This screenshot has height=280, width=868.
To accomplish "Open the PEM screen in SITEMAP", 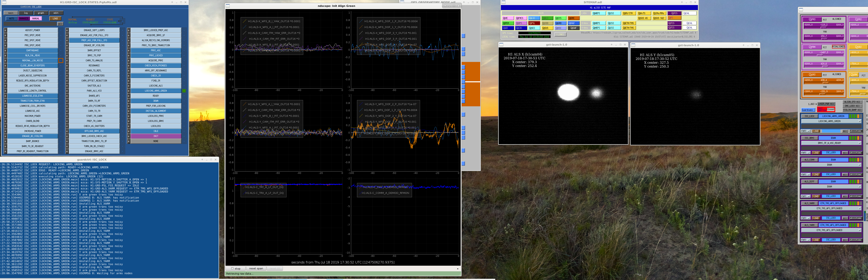I will 508,23.
